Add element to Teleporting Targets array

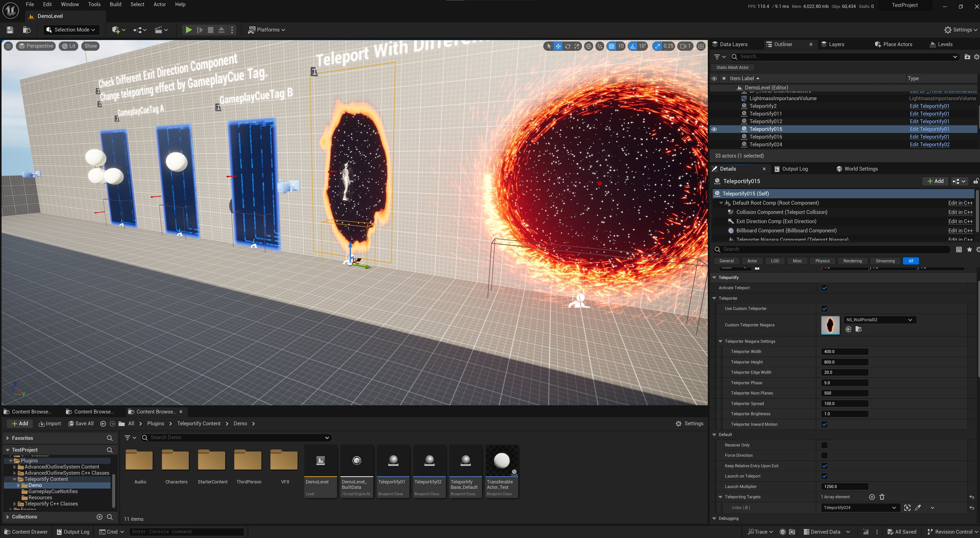tap(872, 497)
